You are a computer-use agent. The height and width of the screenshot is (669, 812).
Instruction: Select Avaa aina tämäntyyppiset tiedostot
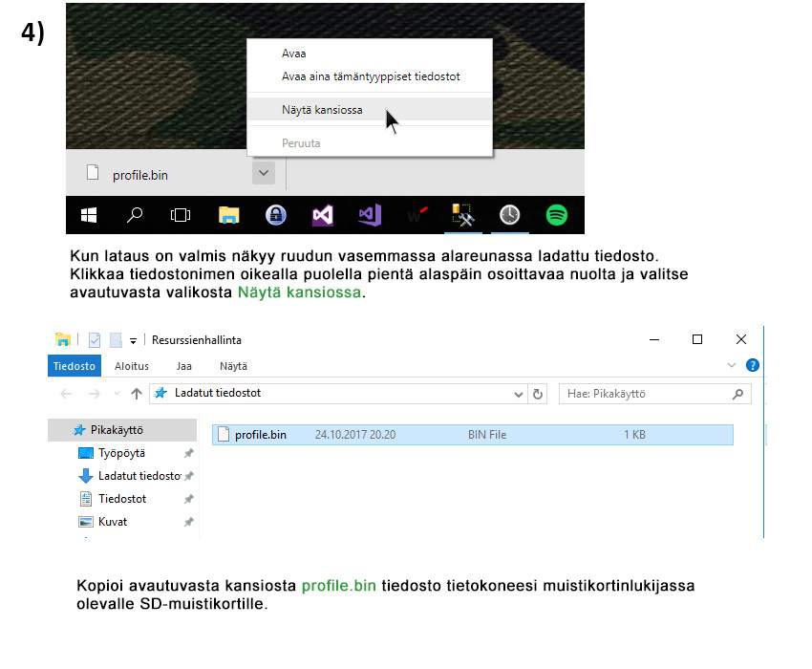[371, 76]
